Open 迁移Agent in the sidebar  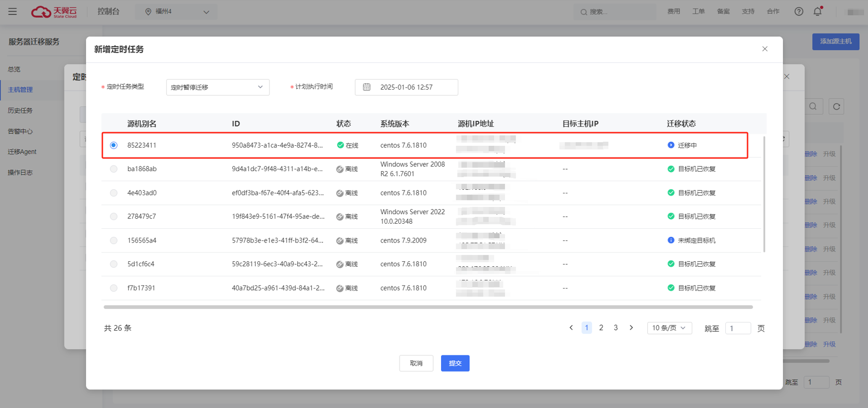tap(22, 152)
